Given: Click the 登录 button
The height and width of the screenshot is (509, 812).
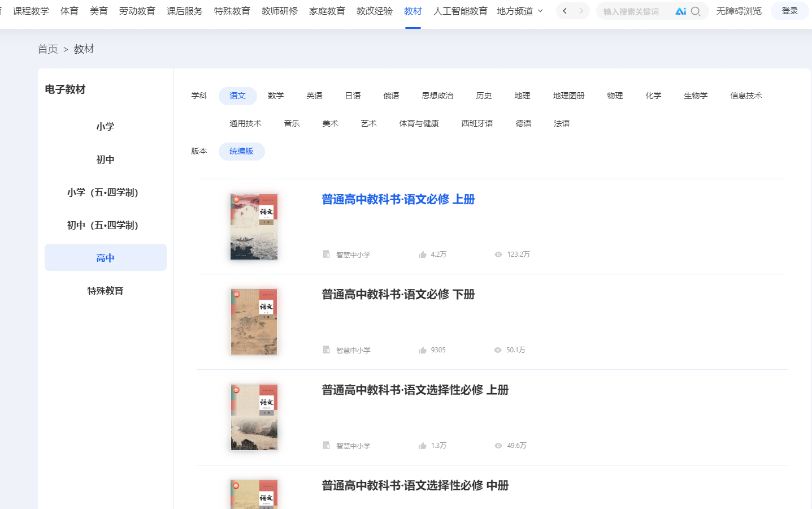Looking at the screenshot, I should 790,11.
